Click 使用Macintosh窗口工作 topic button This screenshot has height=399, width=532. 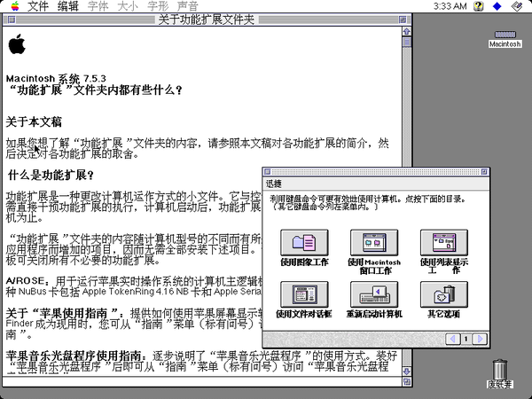coord(374,243)
